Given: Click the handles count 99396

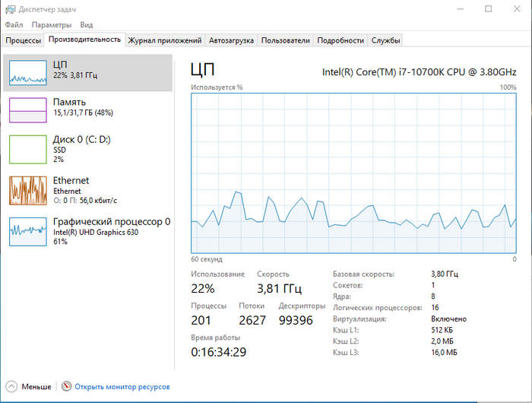Looking at the screenshot, I should pyautogui.click(x=296, y=320).
